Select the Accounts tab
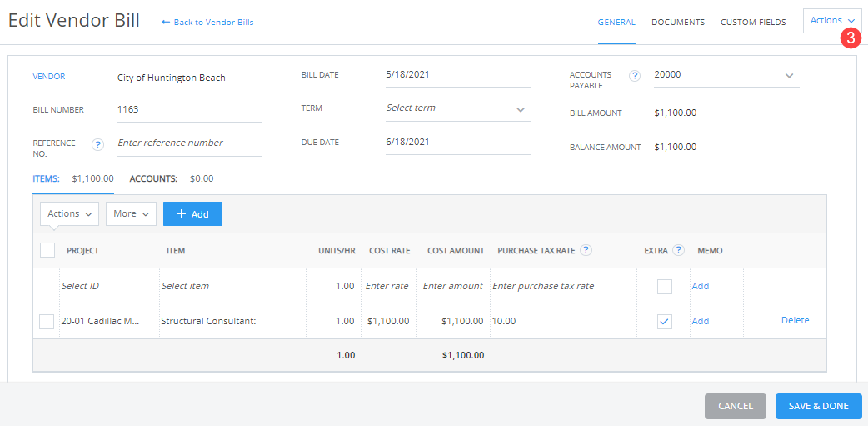 point(171,178)
